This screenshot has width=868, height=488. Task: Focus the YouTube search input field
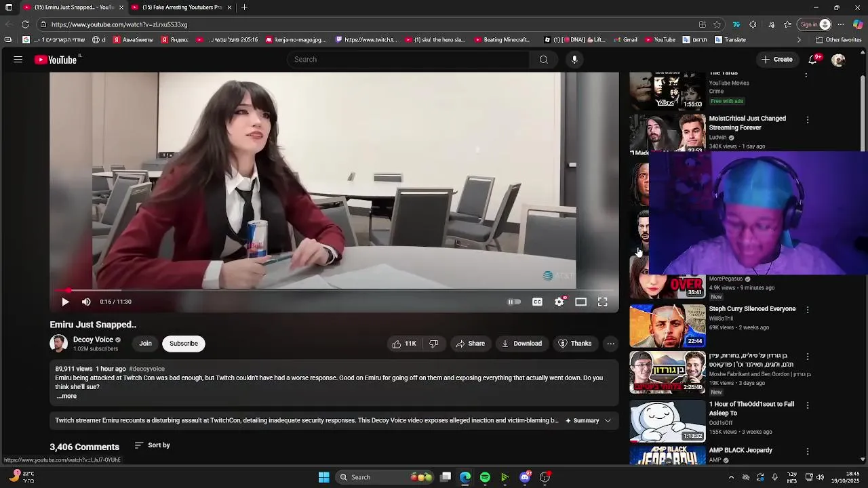pyautogui.click(x=409, y=60)
